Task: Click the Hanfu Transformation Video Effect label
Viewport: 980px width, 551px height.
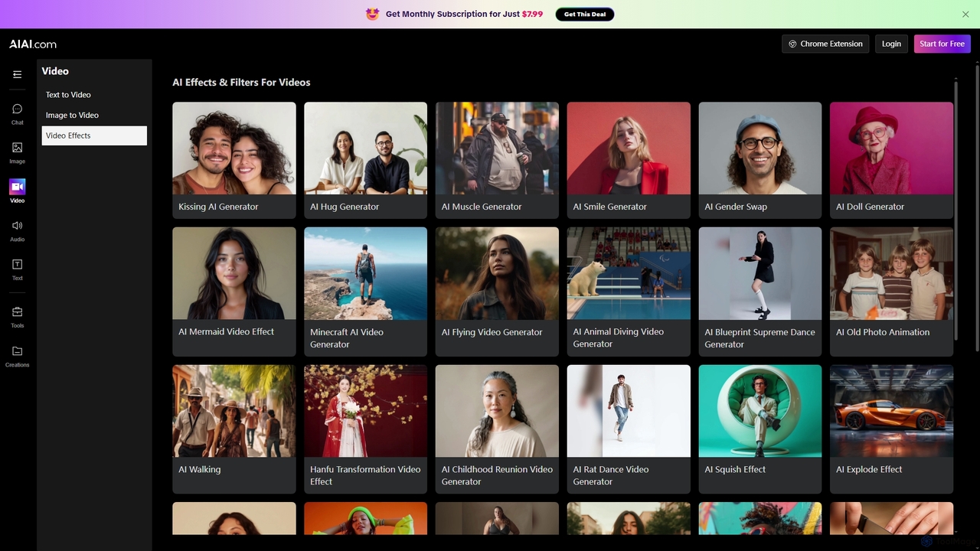Action: point(365,475)
